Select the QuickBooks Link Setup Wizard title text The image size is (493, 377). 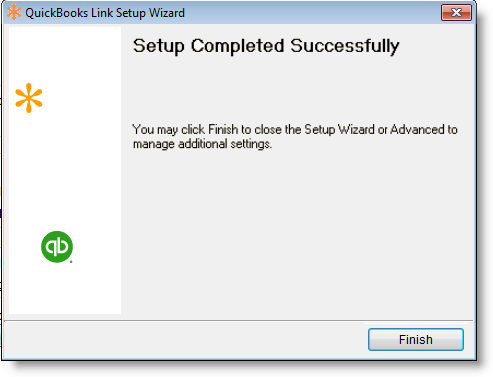[x=105, y=13]
